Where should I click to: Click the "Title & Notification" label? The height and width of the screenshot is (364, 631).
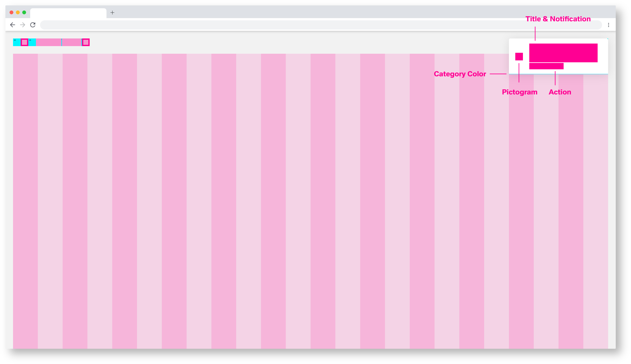tap(558, 19)
